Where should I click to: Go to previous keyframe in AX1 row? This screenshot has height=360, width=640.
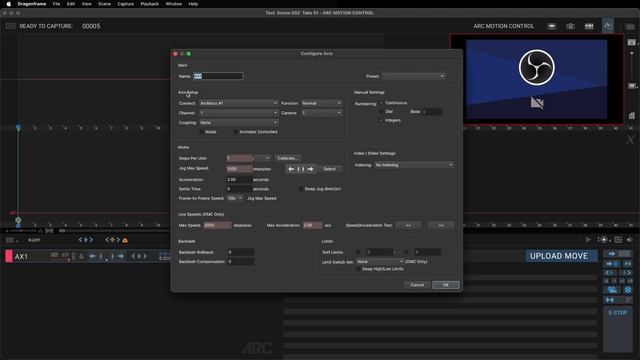click(x=133, y=256)
